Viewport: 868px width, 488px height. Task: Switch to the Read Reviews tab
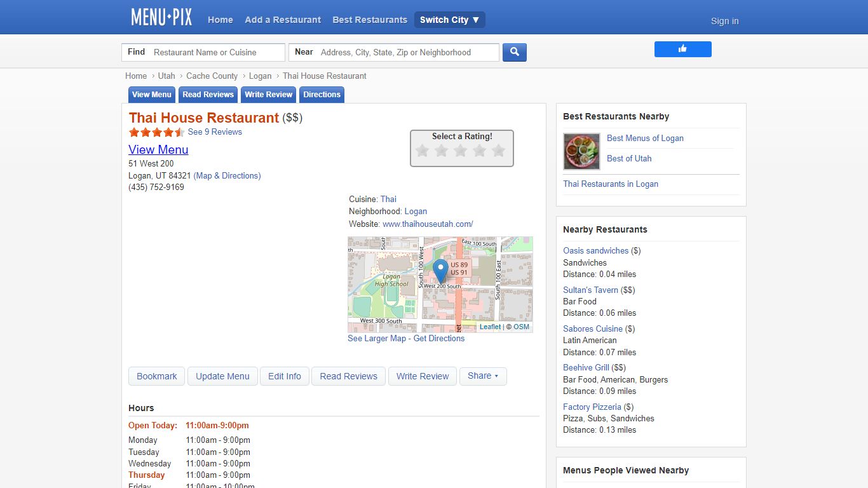tap(208, 95)
